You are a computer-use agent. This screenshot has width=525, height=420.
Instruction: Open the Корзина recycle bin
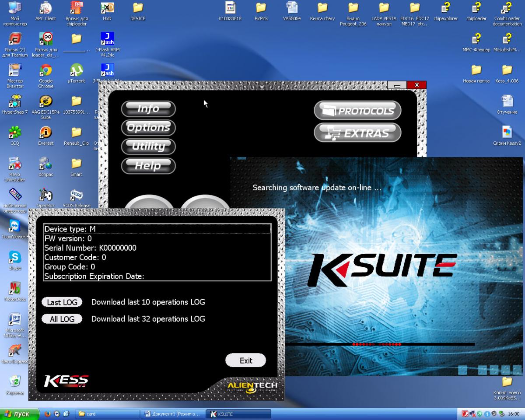15,385
